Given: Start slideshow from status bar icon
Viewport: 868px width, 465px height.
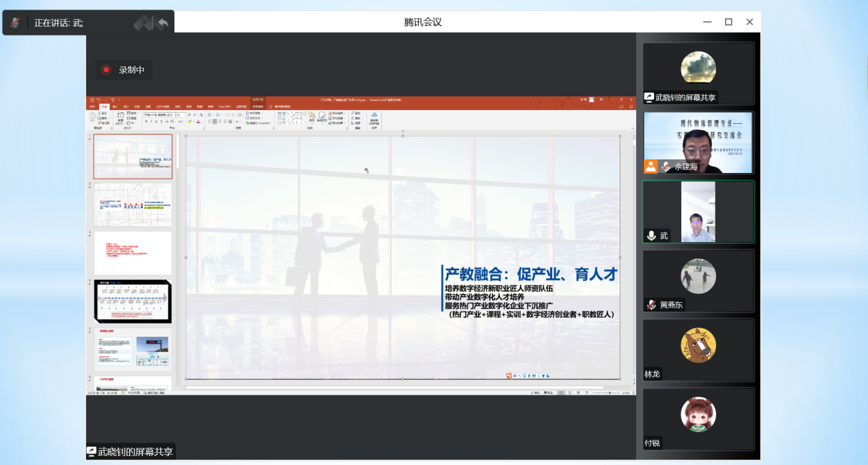Looking at the screenshot, I should tap(587, 393).
